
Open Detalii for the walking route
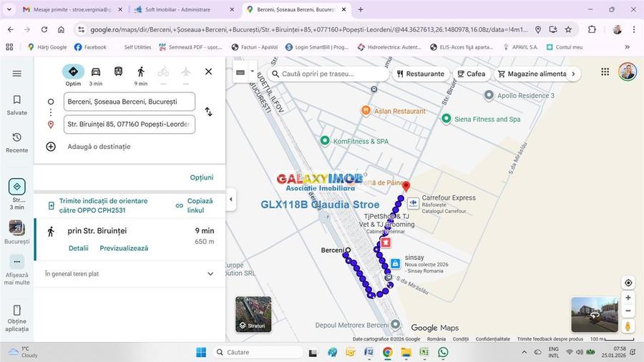[79, 248]
